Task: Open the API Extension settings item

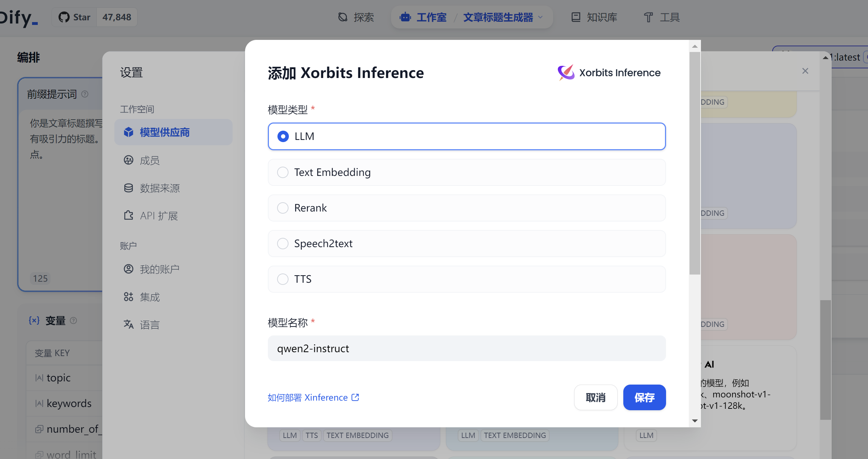Action: click(x=173, y=216)
